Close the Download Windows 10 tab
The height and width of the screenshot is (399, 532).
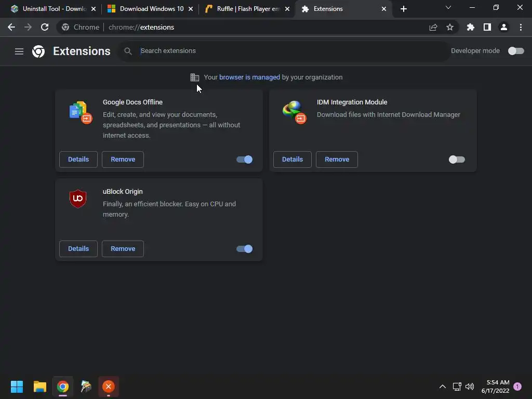[x=191, y=9]
